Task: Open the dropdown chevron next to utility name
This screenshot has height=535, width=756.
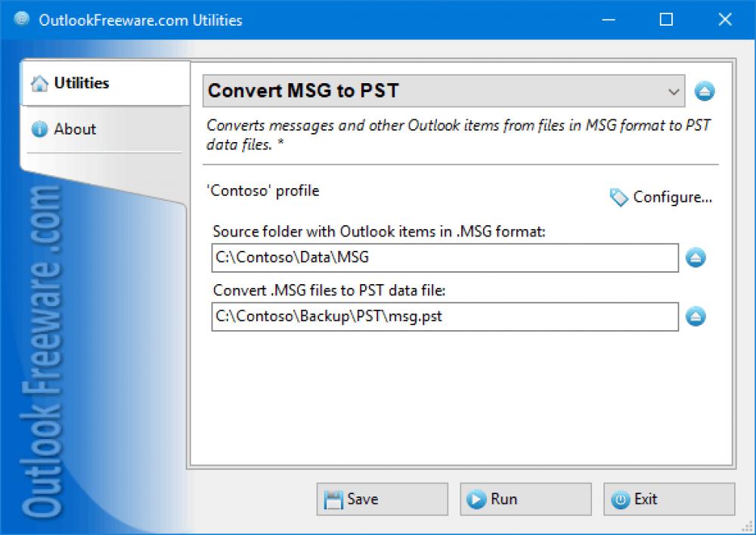Action: [x=674, y=91]
